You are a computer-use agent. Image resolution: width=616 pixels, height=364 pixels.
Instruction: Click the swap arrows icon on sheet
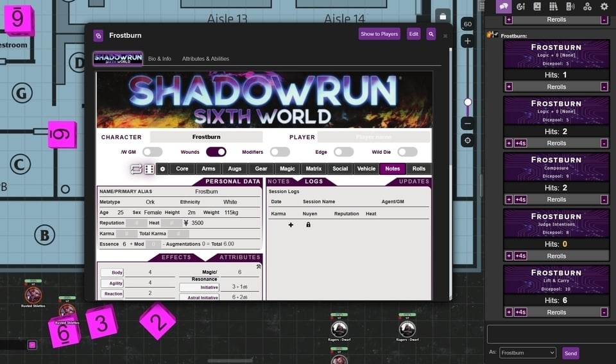[x=136, y=169]
